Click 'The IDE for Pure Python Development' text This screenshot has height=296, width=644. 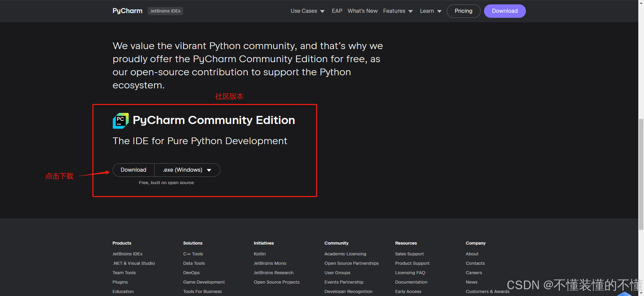(x=200, y=141)
